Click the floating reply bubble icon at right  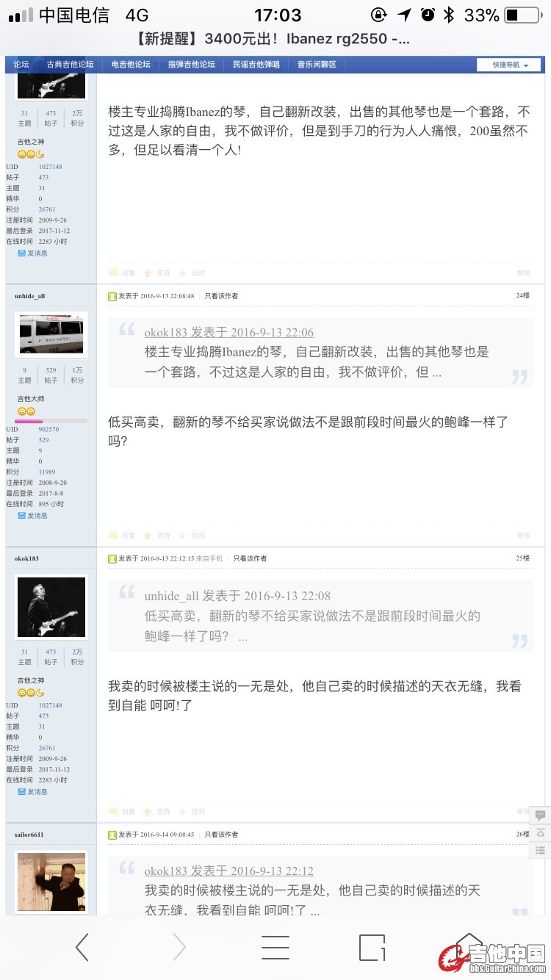pyautogui.click(x=540, y=815)
